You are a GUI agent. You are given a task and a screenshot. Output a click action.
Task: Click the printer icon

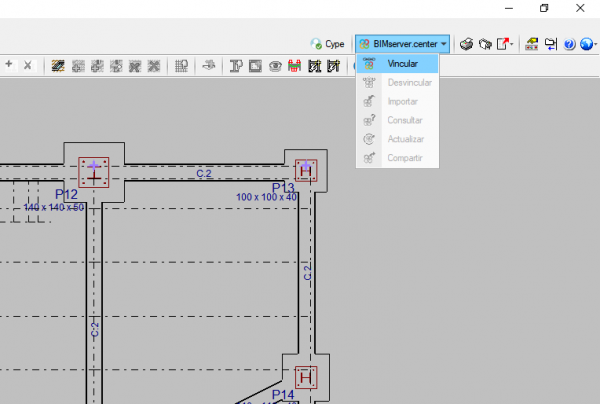(466, 44)
